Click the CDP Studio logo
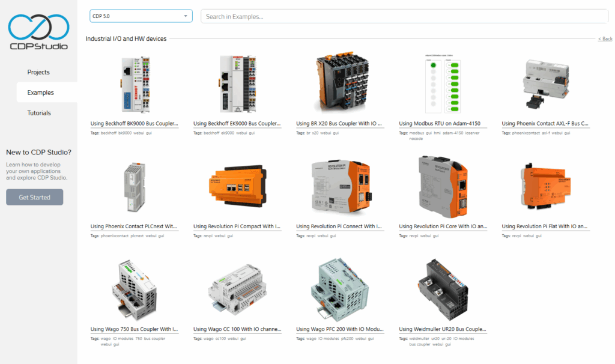This screenshot has height=364, width=615. (39, 32)
